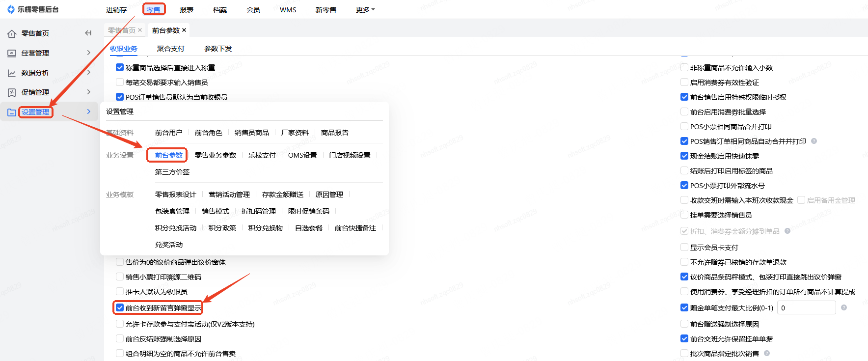Enable 每笔交易都要求输入销售员 checkbox
868x361 pixels.
(x=120, y=82)
